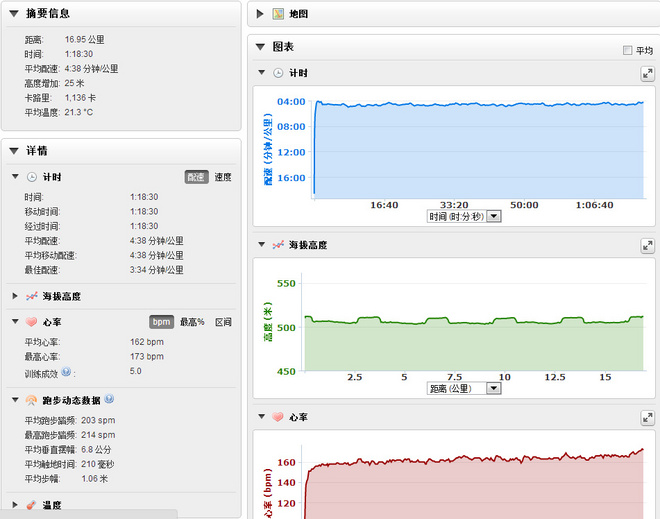Open help icon next to 训练成效
This screenshot has width=660, height=519.
(x=66, y=372)
